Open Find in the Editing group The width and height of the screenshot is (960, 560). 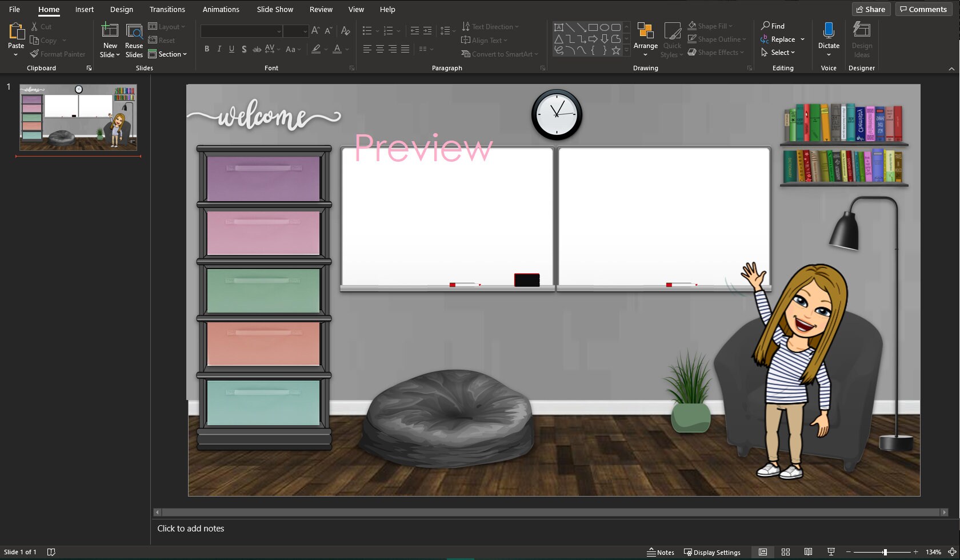coord(773,26)
